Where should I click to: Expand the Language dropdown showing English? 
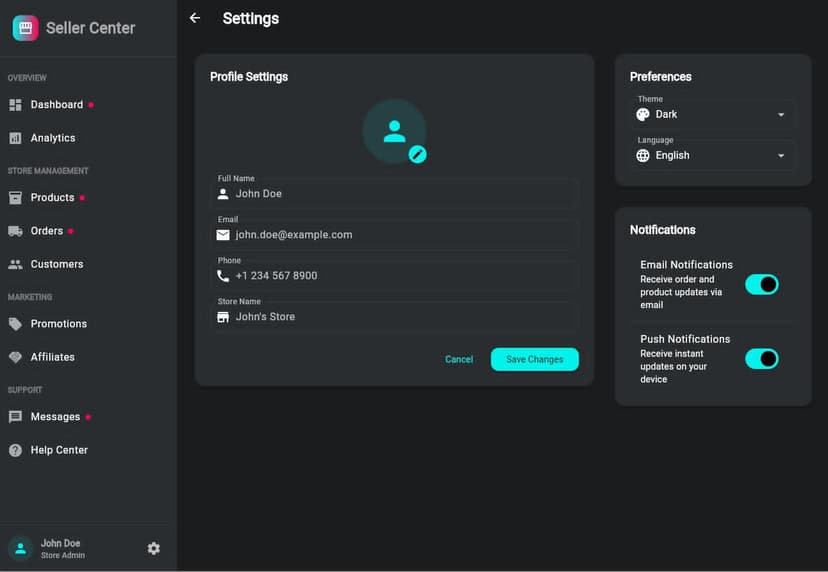click(713, 155)
